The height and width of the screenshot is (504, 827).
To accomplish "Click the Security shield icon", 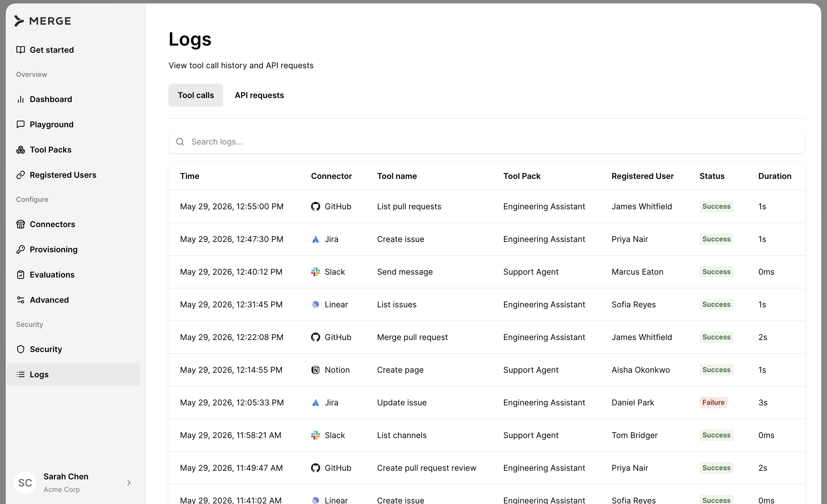I will pyautogui.click(x=20, y=349).
